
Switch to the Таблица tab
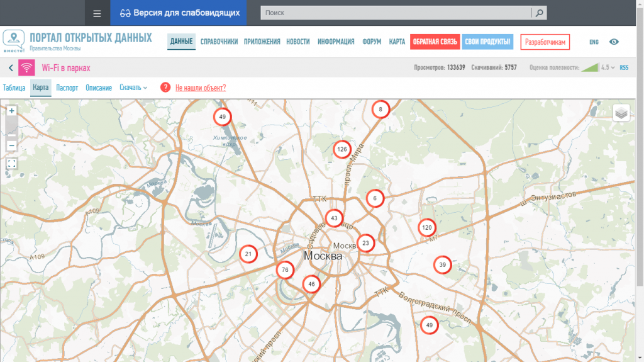(x=14, y=88)
